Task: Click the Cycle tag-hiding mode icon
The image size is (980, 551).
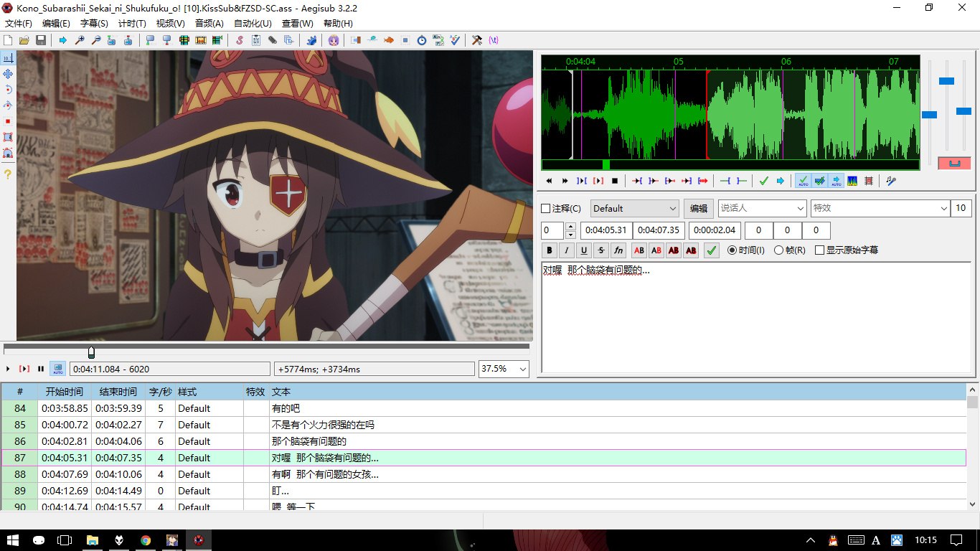Action: pyautogui.click(x=494, y=40)
